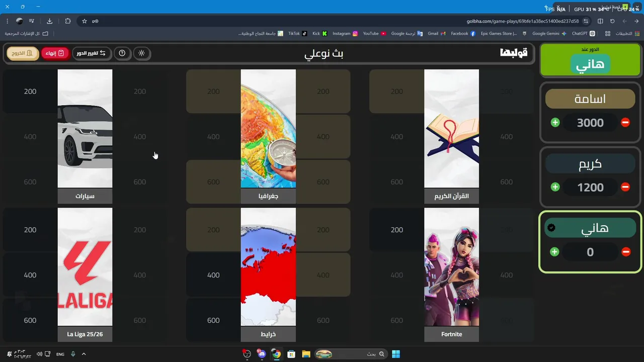Viewport: 644px width, 362px height.
Task: Click the كريم team name label
Action: 590,164
